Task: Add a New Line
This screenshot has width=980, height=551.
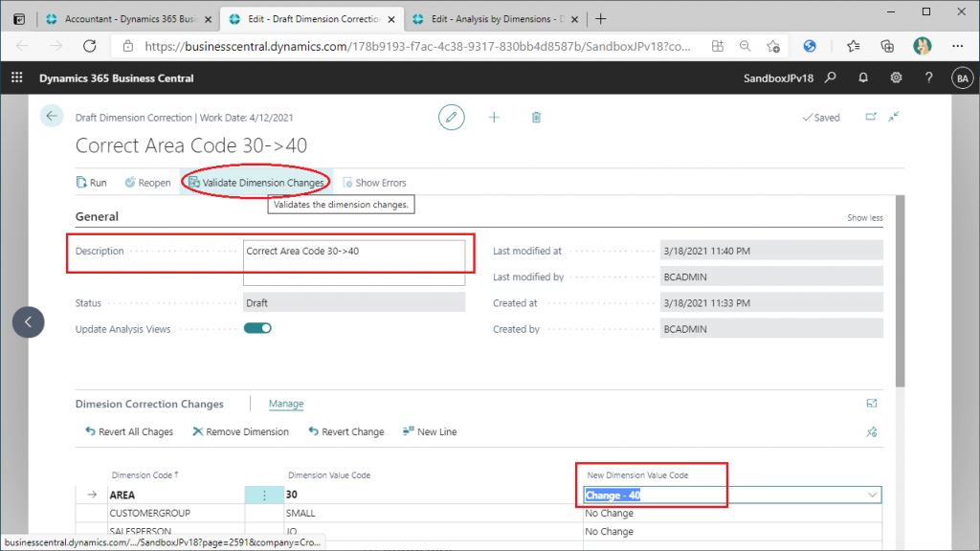Action: [430, 431]
